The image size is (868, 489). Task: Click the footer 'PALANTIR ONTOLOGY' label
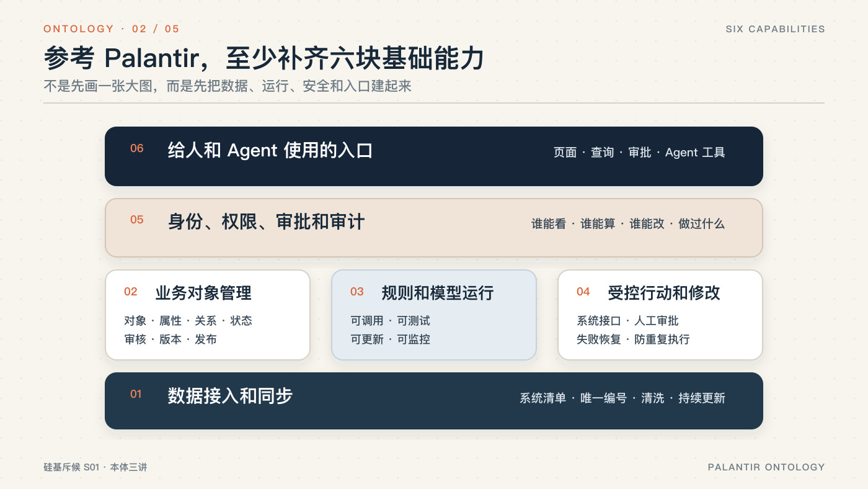point(766,467)
